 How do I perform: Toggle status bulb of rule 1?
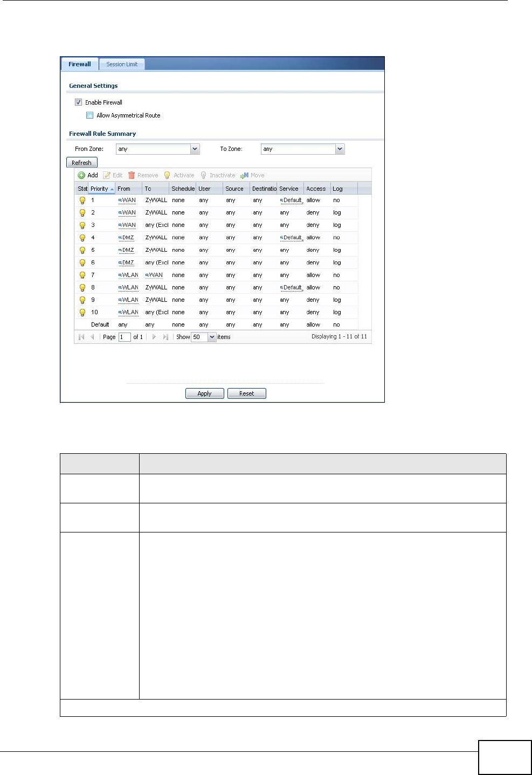82,200
